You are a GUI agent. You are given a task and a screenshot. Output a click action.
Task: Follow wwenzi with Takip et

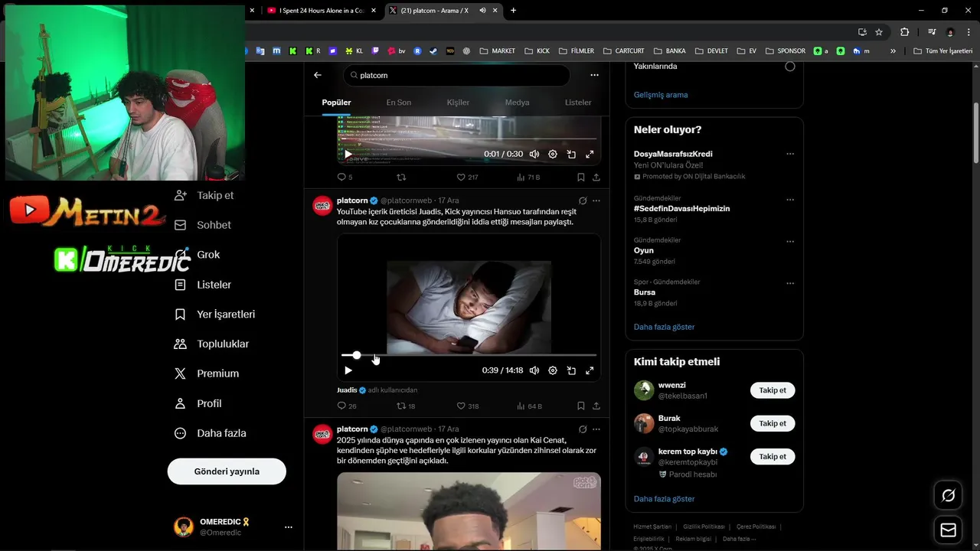pos(773,390)
